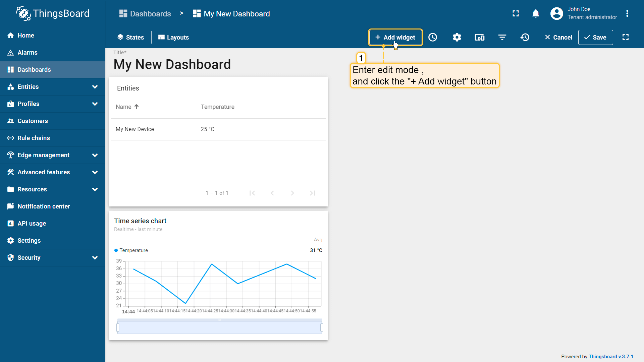
Task: Open the filters icon in toolbar
Action: tap(502, 37)
